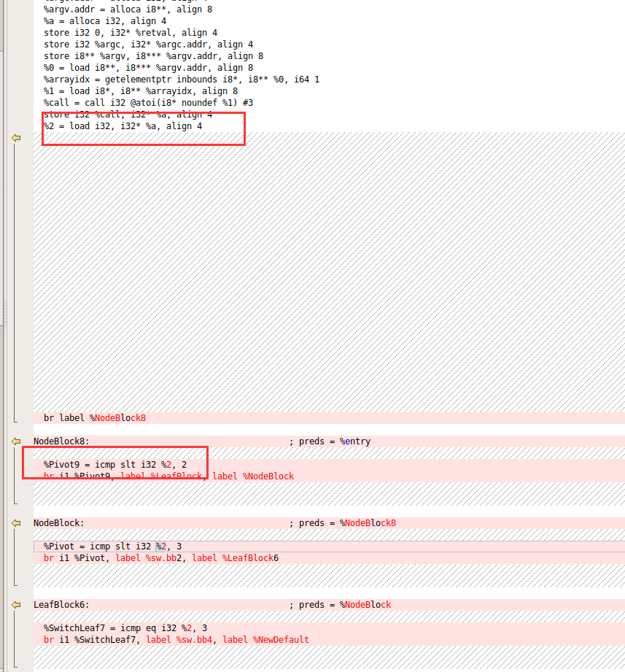Click the merge arrow next to NodeBlock8 label
The width and height of the screenshot is (625, 672).
[16, 441]
